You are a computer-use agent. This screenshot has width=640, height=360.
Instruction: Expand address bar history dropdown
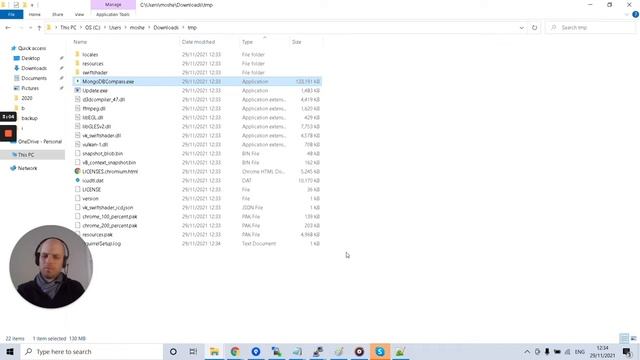click(x=521, y=27)
